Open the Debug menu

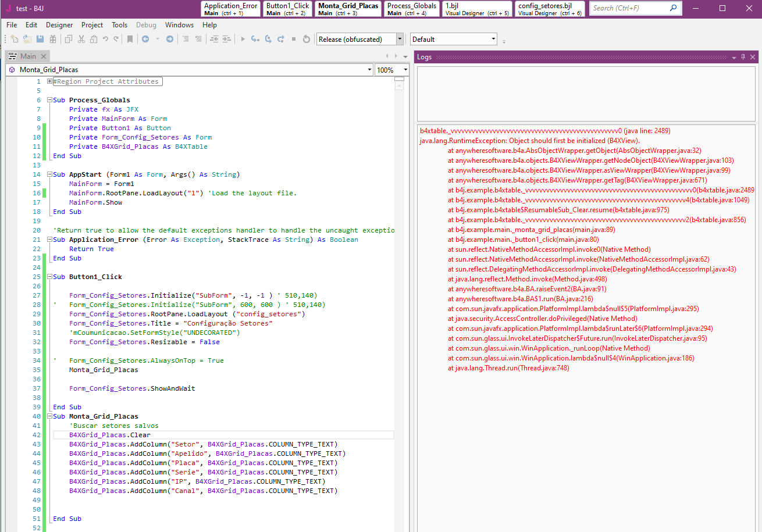pyautogui.click(x=146, y=24)
